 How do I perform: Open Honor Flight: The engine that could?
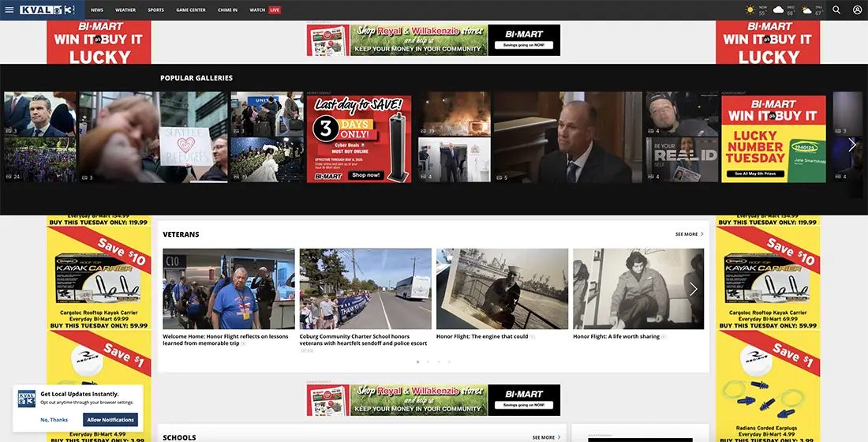481,336
